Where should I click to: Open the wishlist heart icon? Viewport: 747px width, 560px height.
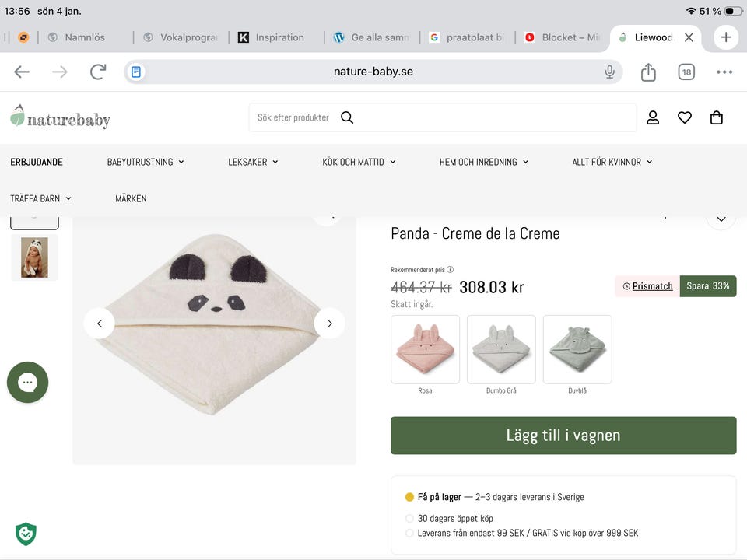[x=685, y=117]
